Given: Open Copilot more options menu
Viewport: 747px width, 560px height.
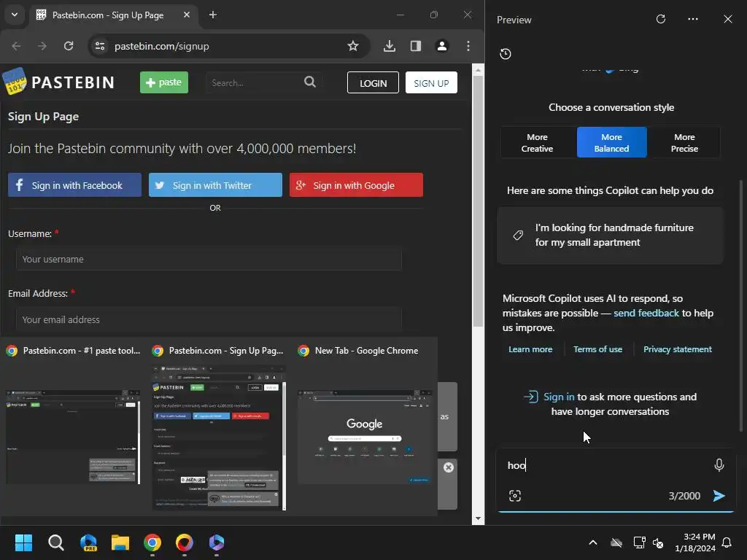Looking at the screenshot, I should (693, 19).
